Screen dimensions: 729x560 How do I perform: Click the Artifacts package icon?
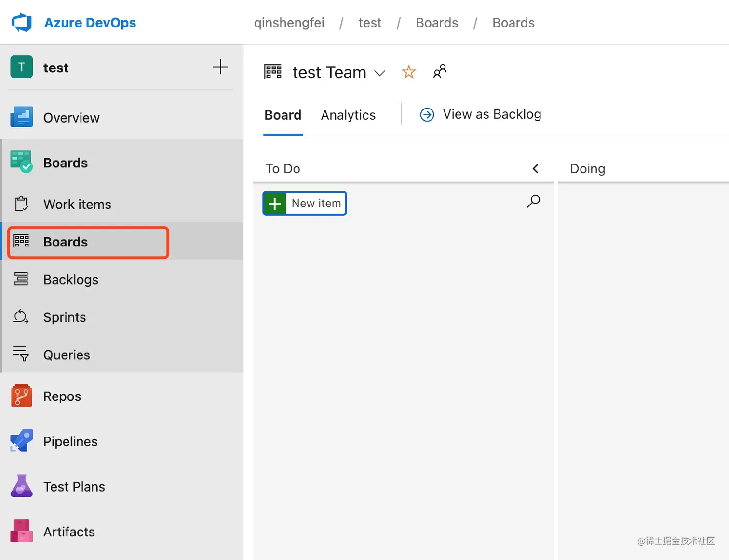coord(22,531)
